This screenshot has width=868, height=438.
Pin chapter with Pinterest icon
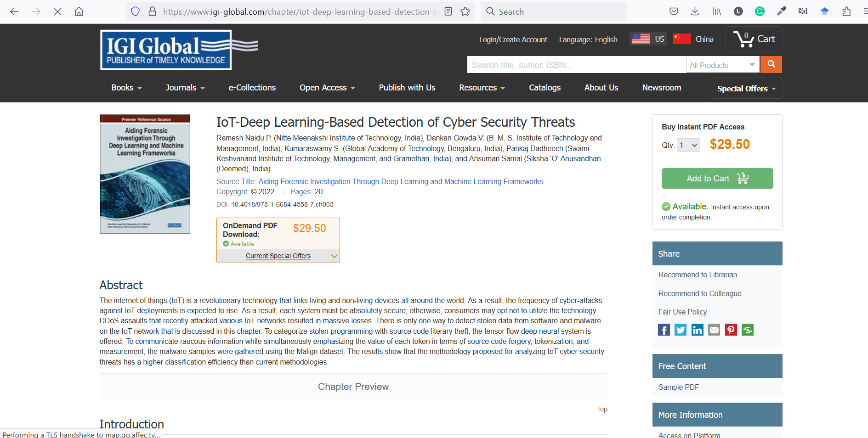point(731,330)
